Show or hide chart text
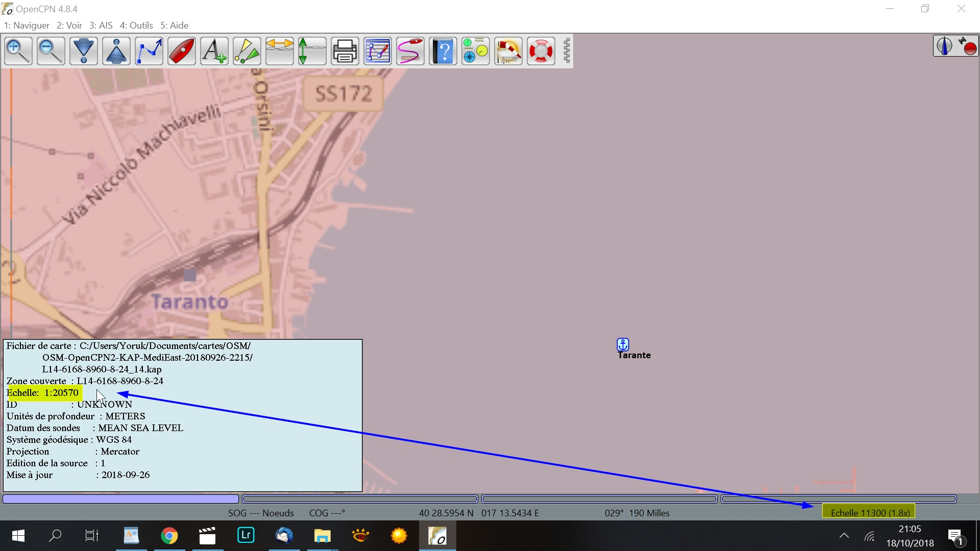 tap(214, 51)
